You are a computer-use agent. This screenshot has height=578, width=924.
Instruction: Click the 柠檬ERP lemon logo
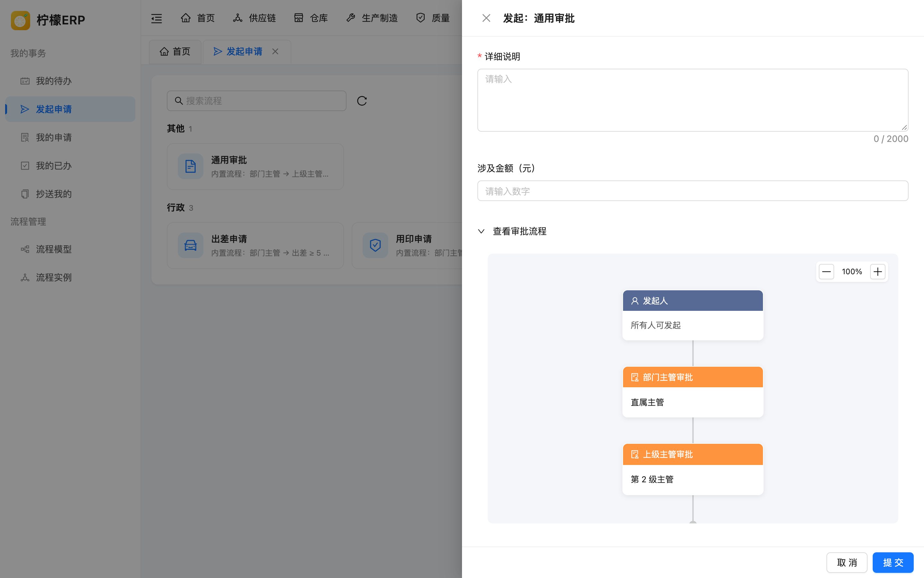(x=20, y=20)
